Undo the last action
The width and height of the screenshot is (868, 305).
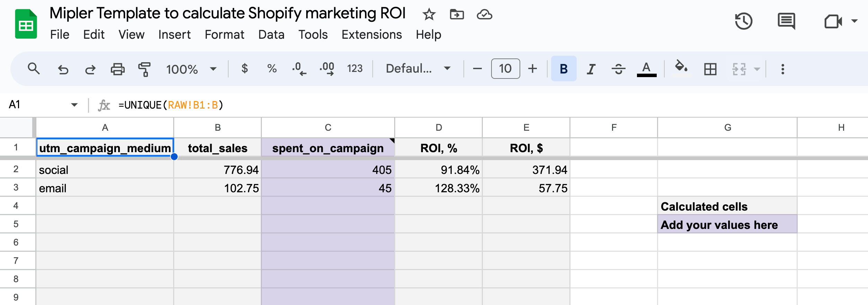pos(63,69)
